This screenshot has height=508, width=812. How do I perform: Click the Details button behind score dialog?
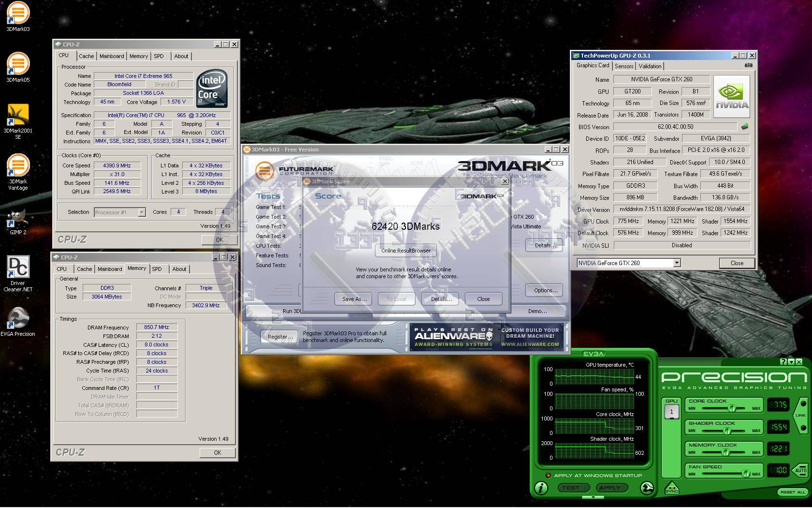coord(545,245)
